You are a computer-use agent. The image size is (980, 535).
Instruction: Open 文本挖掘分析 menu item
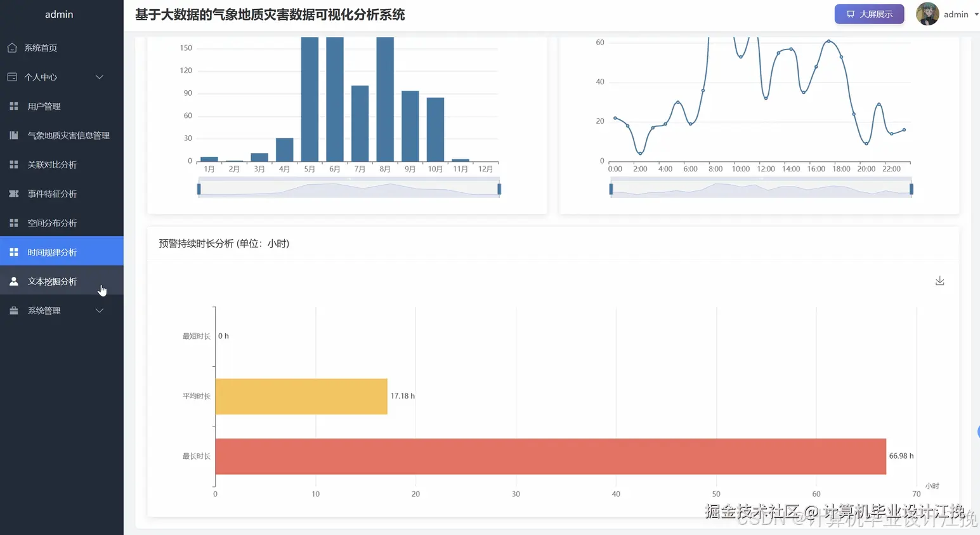(62, 281)
